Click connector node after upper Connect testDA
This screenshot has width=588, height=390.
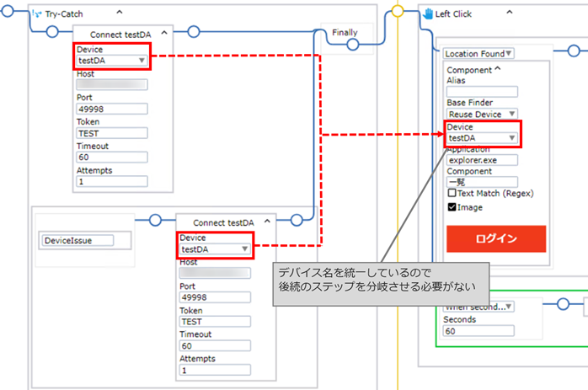pos(193,32)
